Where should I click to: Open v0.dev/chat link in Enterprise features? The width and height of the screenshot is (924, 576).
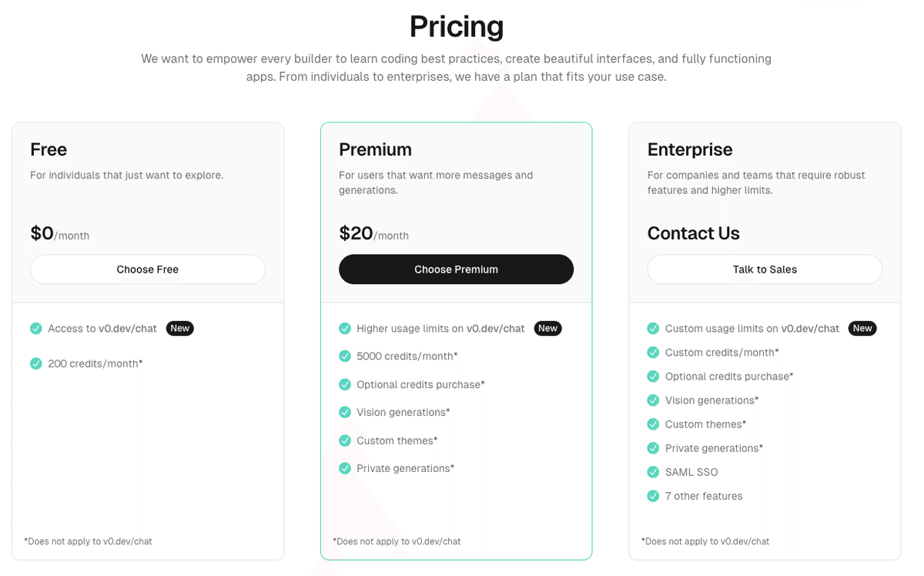coord(810,329)
